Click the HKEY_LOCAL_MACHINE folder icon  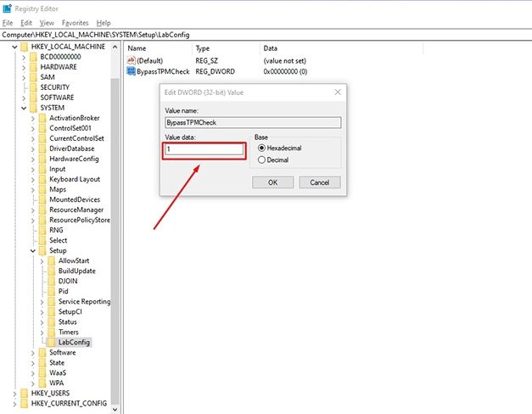[x=24, y=47]
